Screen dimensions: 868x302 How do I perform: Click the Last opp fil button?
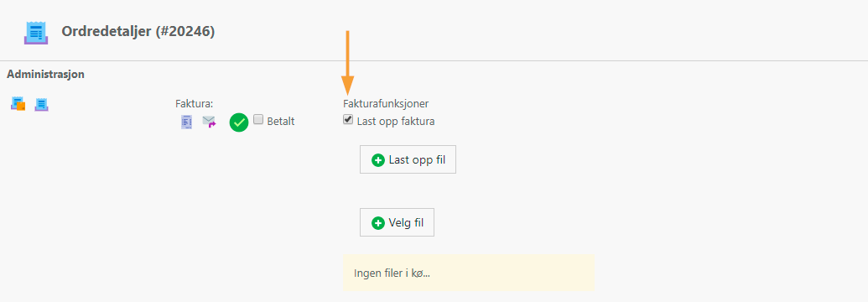(x=408, y=159)
